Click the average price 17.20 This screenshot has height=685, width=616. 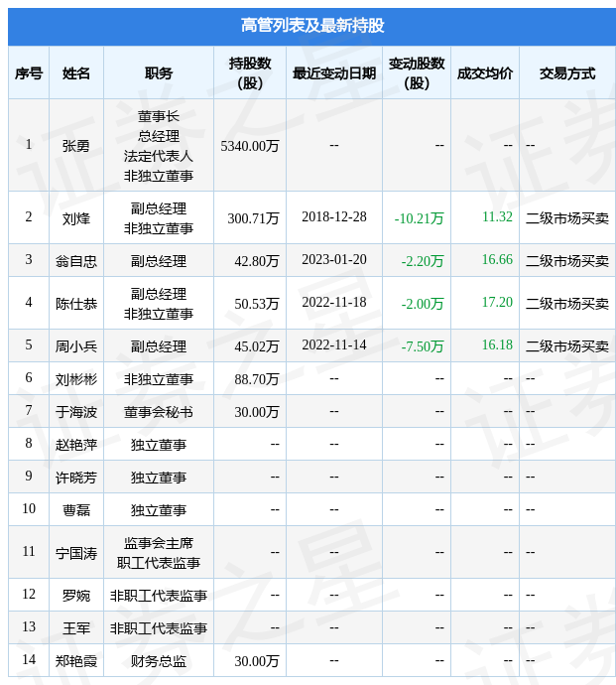pos(497,302)
